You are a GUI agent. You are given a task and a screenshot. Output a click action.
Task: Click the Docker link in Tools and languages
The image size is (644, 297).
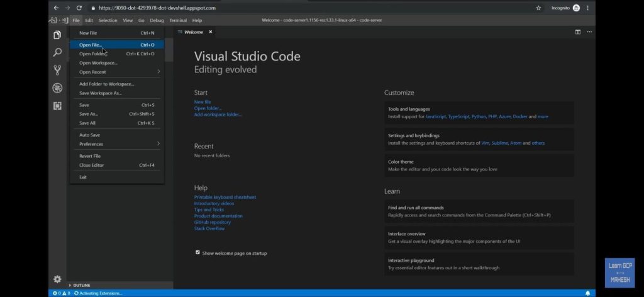tap(520, 116)
